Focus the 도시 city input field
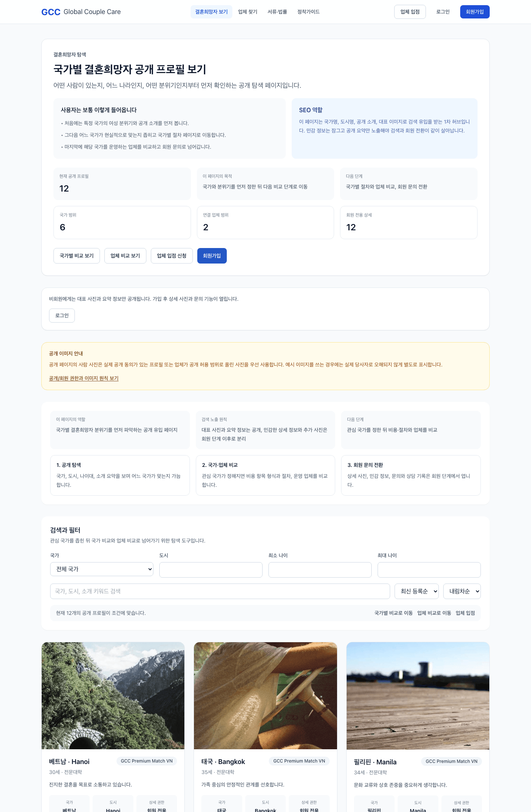531x812 pixels. [x=211, y=570]
